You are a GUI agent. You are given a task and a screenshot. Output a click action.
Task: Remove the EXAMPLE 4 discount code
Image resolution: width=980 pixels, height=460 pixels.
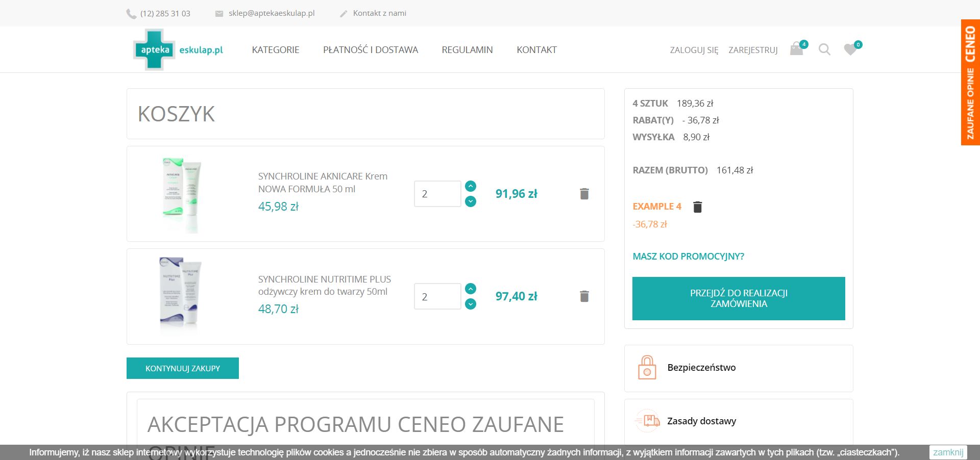698,207
